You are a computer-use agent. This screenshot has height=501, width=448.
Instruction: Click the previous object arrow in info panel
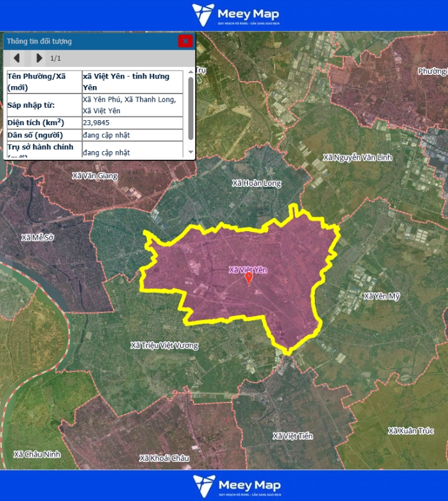(x=17, y=58)
